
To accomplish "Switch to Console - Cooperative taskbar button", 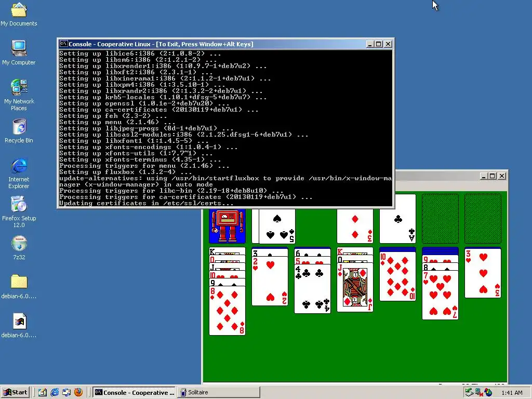I will click(134, 392).
